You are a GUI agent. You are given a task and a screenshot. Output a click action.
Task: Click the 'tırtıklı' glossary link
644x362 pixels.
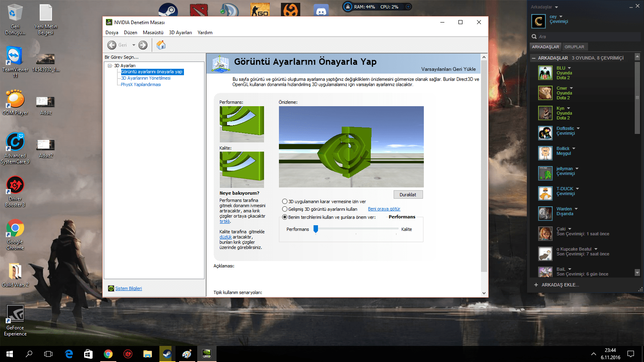coord(225,221)
